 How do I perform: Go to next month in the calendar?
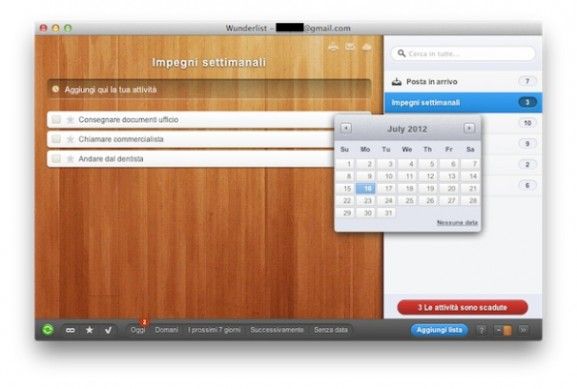pos(469,128)
